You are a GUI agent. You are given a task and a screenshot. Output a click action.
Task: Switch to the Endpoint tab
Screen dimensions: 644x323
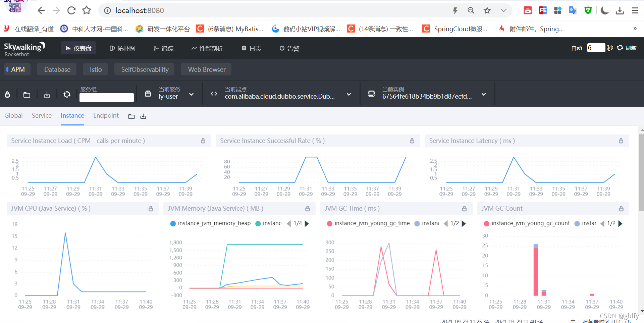click(x=106, y=116)
